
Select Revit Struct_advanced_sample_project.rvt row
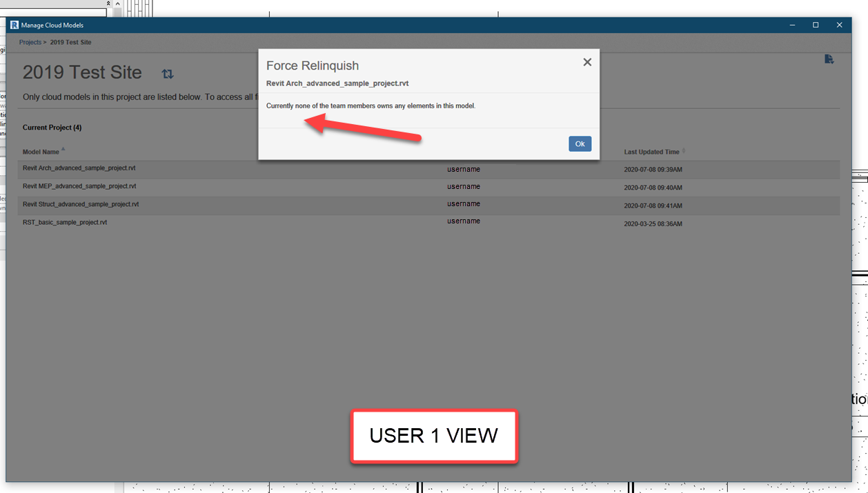(428, 205)
